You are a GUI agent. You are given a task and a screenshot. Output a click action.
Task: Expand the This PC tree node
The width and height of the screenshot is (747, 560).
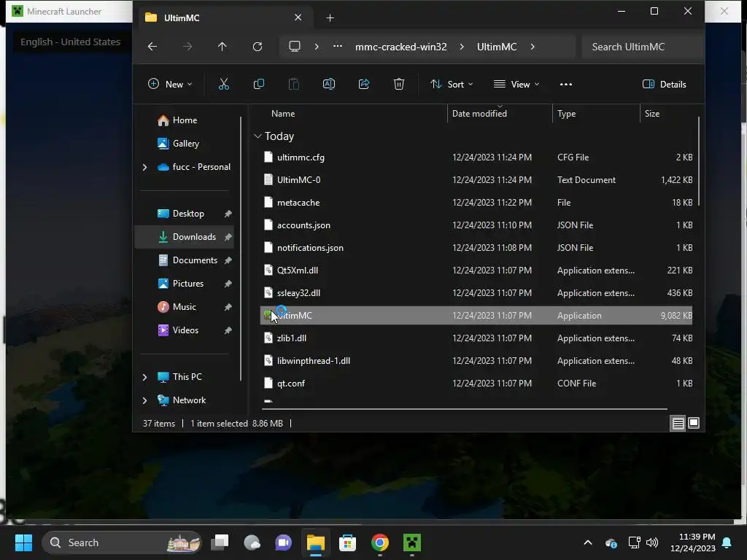coord(145,377)
